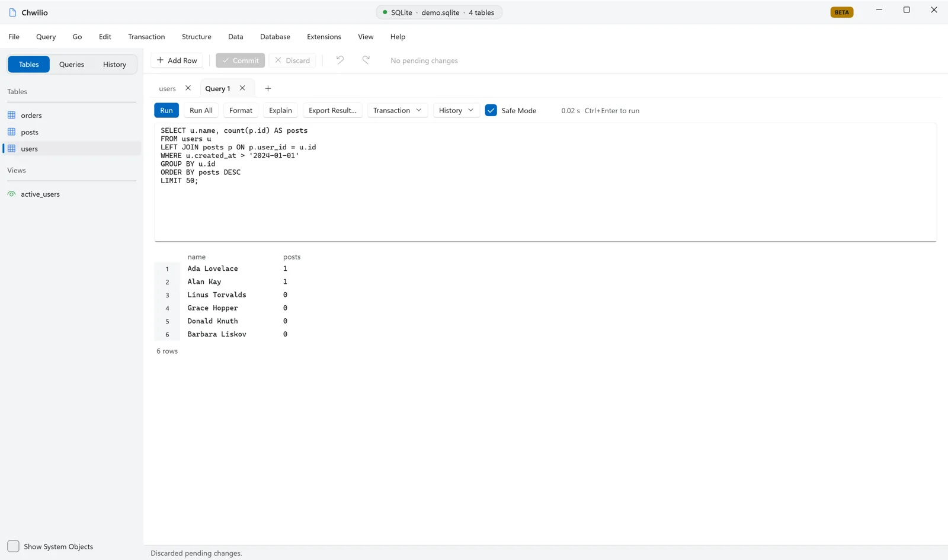
Task: Click the Barbara Liskov cell
Action: pyautogui.click(x=217, y=334)
